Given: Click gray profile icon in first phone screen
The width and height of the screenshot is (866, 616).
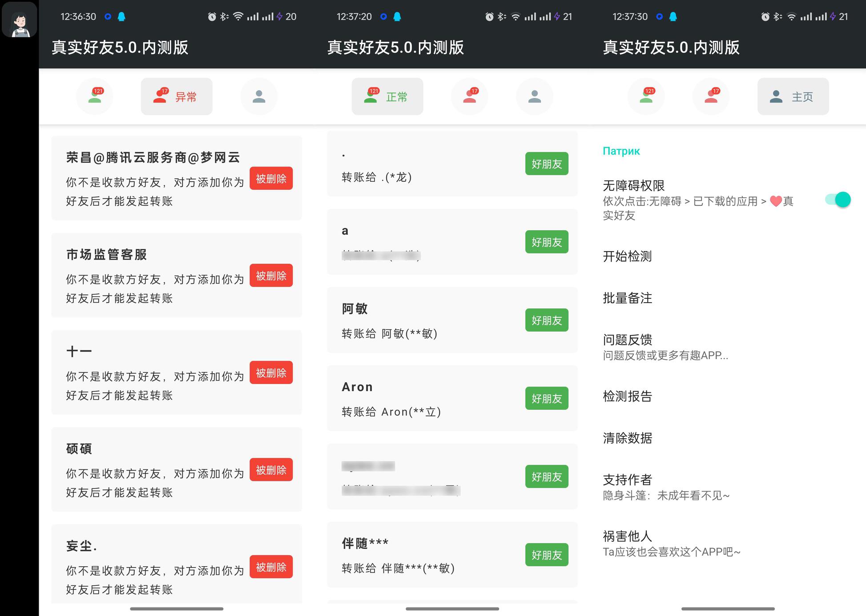Looking at the screenshot, I should [x=259, y=96].
